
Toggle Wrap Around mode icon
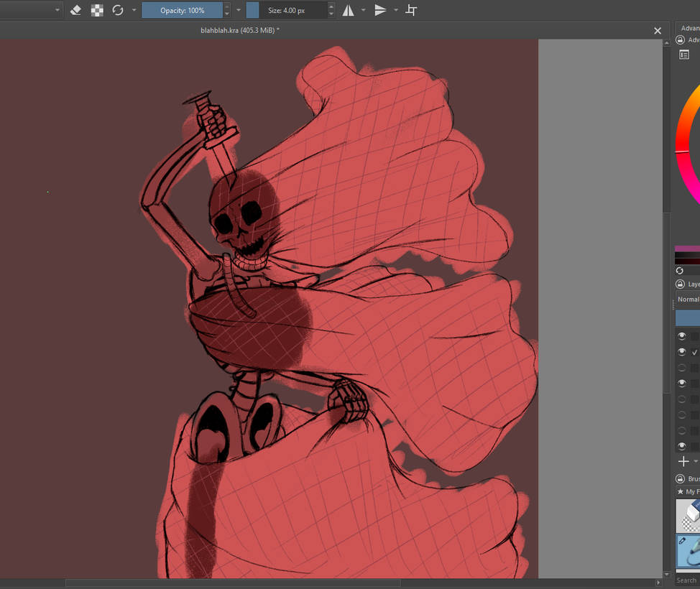[x=411, y=10]
